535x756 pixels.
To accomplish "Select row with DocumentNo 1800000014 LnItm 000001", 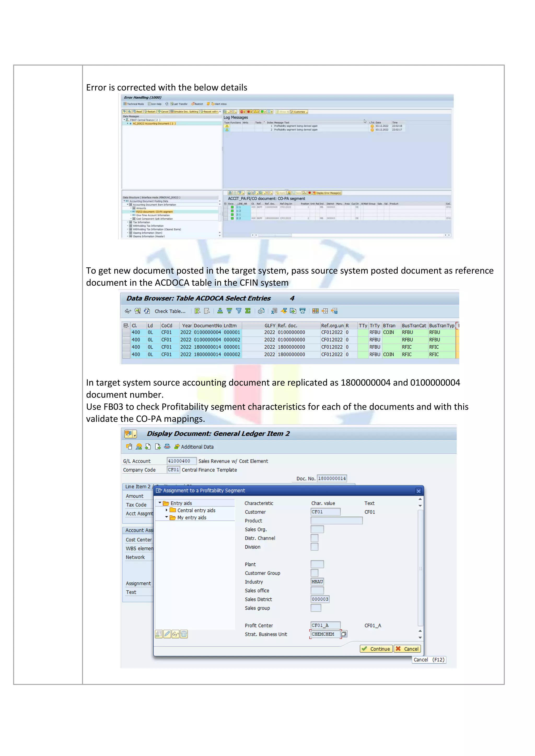I will [126, 347].
